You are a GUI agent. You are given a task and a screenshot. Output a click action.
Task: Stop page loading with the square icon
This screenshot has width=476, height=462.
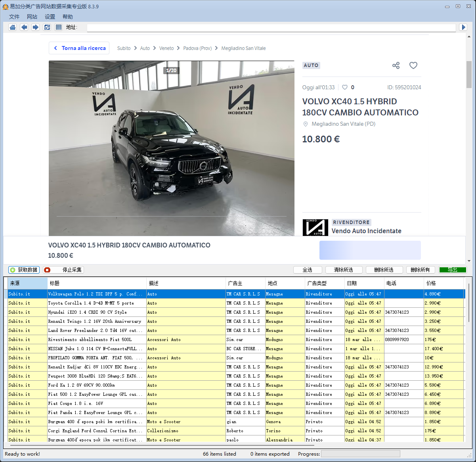pyautogui.click(x=59, y=27)
